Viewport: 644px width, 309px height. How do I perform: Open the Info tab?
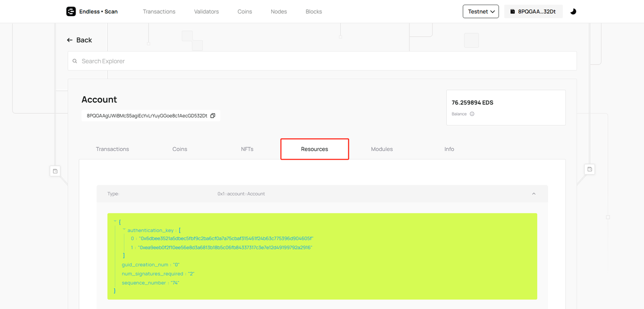pyautogui.click(x=449, y=149)
